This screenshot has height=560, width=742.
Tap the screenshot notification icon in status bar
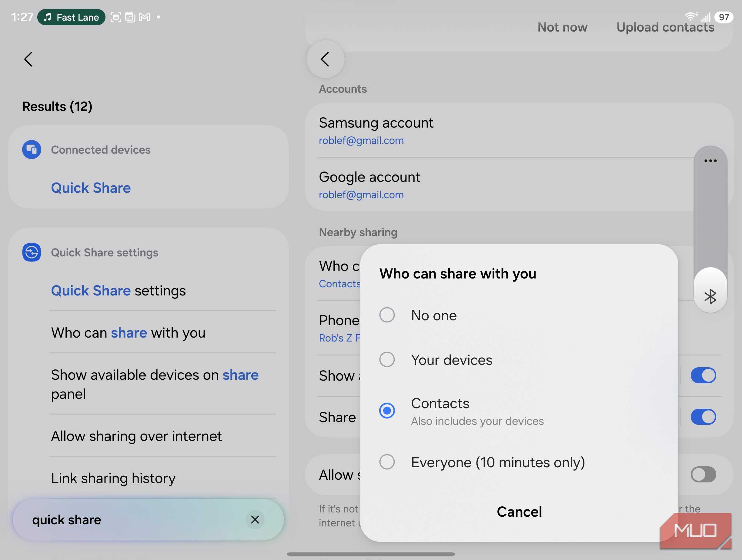116,17
